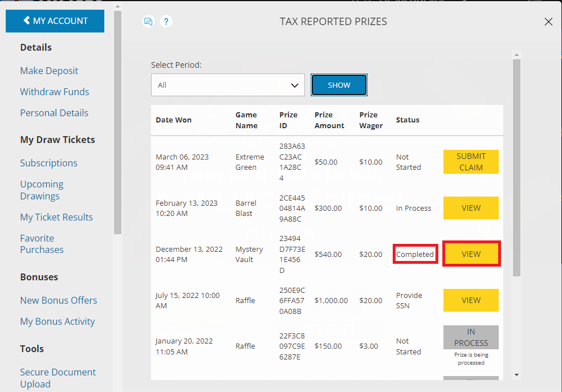Image resolution: width=562 pixels, height=392 pixels.
Task: Select Withdraw Funds from the sidebar
Action: click(54, 92)
